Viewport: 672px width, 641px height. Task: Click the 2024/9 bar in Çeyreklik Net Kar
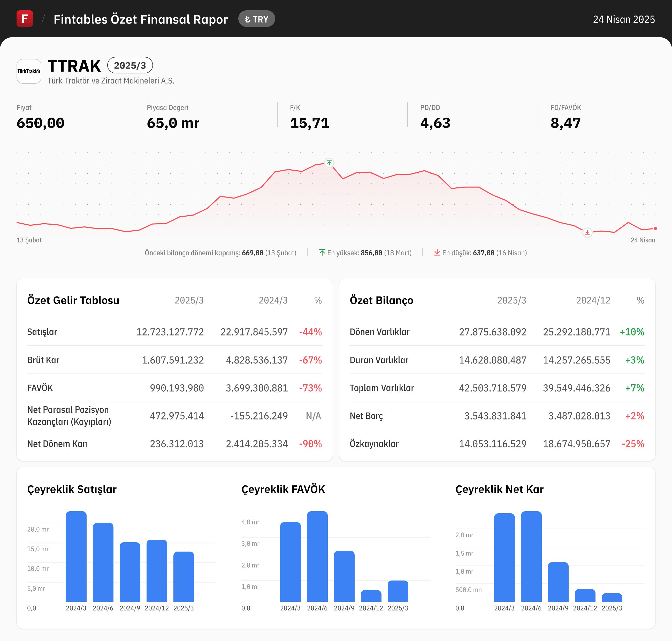(558, 582)
